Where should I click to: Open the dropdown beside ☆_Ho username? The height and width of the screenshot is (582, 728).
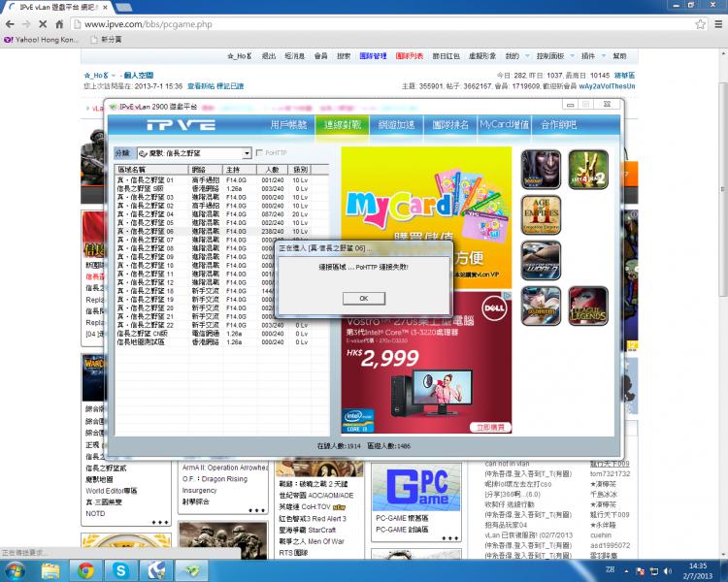coord(114,76)
